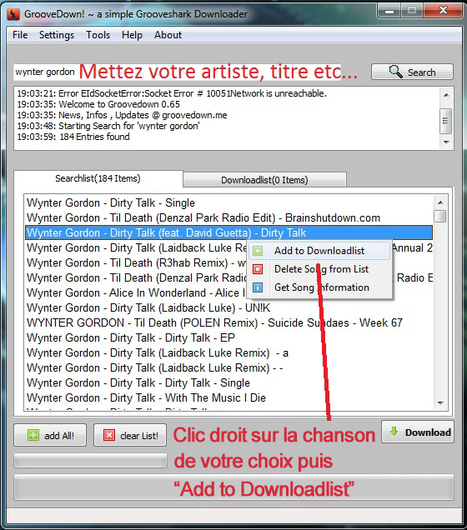Click the small progress bar under add All!
The height and width of the screenshot is (530, 467).
coord(91,461)
